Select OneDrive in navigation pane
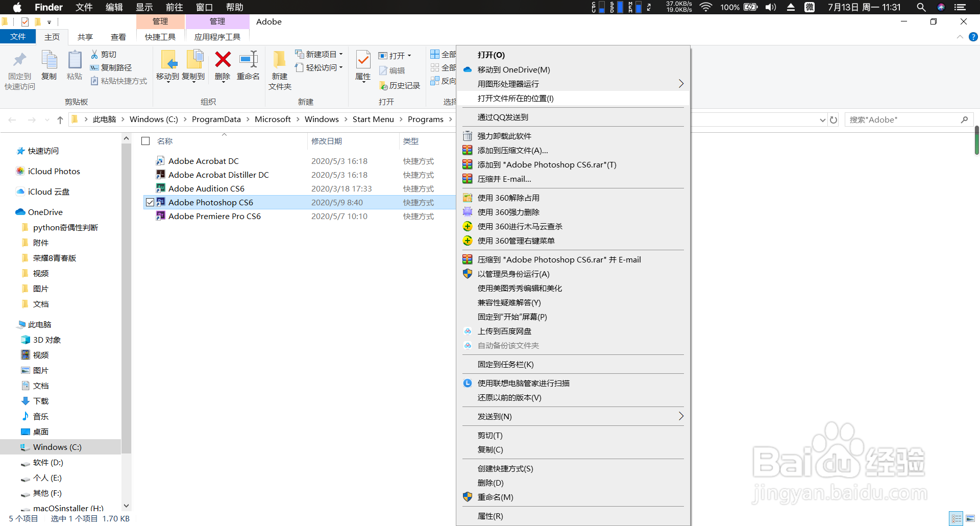980x526 pixels. pyautogui.click(x=45, y=212)
